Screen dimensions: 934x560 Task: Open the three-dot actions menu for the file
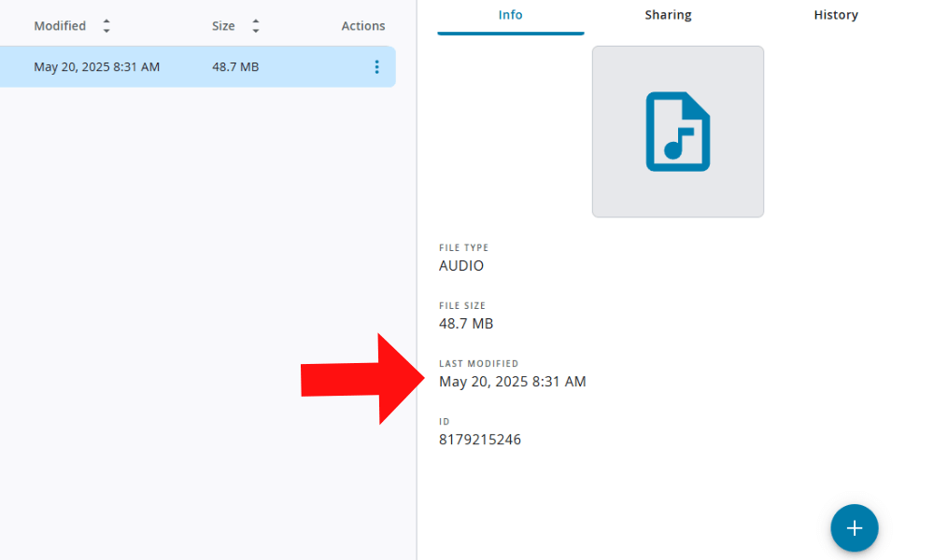(x=376, y=67)
